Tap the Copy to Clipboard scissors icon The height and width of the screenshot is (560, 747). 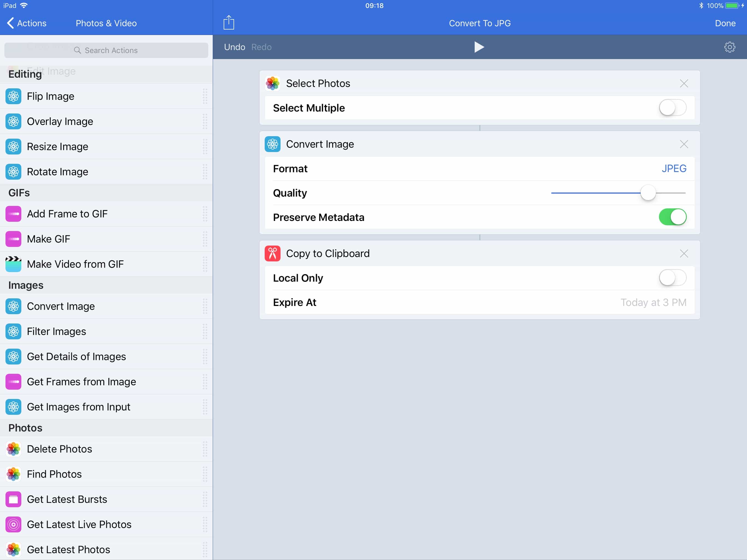tap(273, 254)
